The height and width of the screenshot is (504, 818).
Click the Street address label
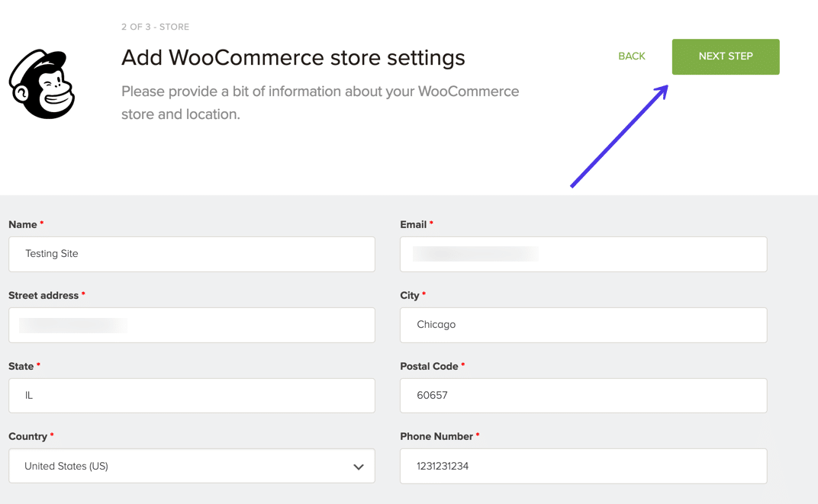[43, 295]
